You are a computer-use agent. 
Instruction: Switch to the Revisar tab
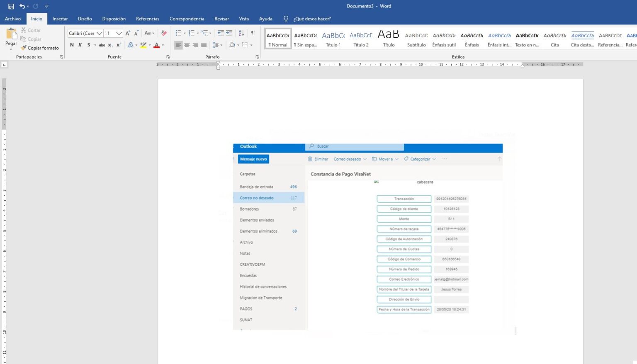pyautogui.click(x=221, y=19)
